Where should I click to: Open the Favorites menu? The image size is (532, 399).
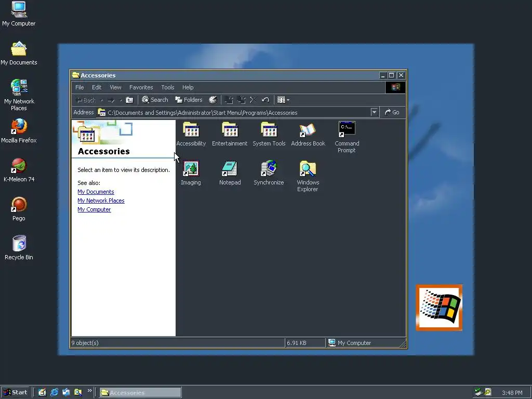coord(141,87)
